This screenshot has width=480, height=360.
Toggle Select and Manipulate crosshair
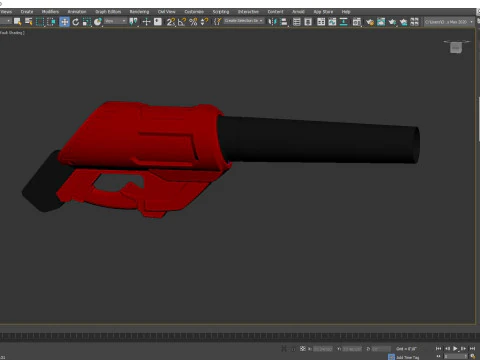click(x=146, y=22)
